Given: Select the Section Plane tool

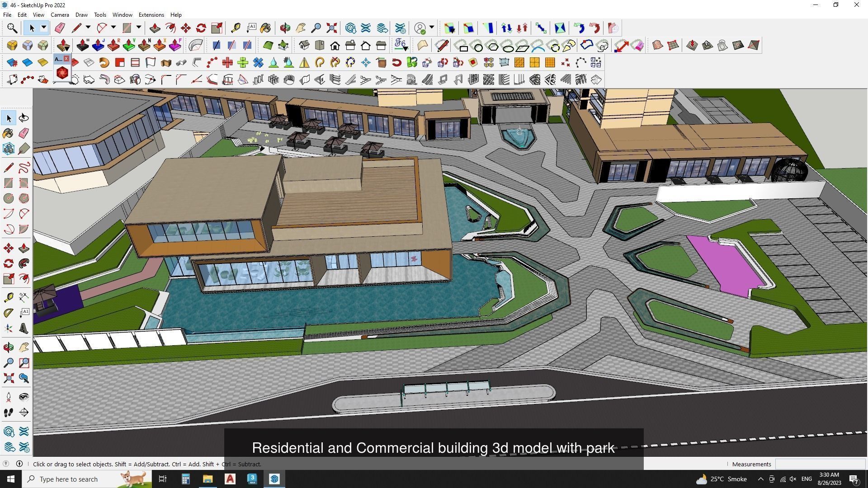Looking at the screenshot, I should [24, 413].
